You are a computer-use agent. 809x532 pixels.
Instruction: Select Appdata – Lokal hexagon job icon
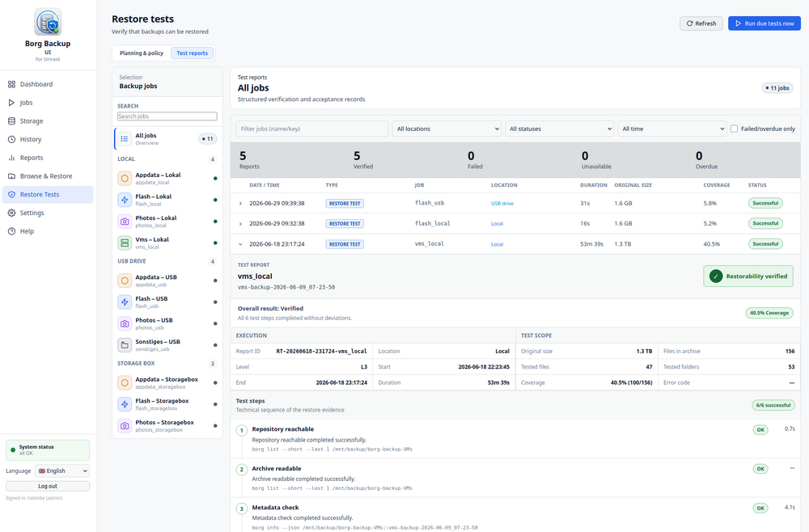click(x=125, y=179)
